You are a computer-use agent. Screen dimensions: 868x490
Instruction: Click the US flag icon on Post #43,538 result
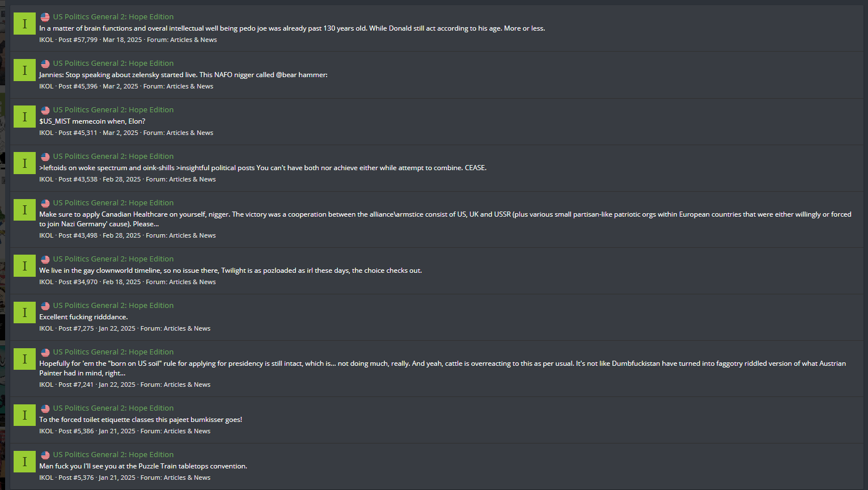(45, 157)
